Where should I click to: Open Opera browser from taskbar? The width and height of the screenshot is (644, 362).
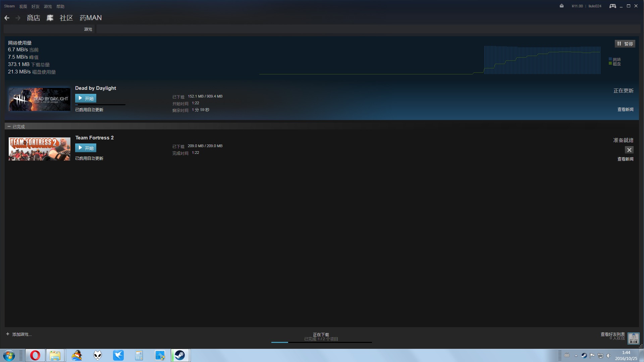(35, 355)
